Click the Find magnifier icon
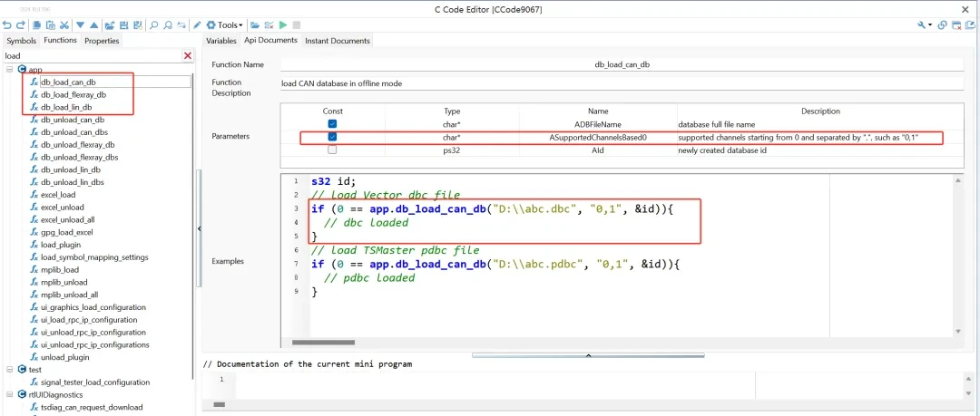 (153, 25)
